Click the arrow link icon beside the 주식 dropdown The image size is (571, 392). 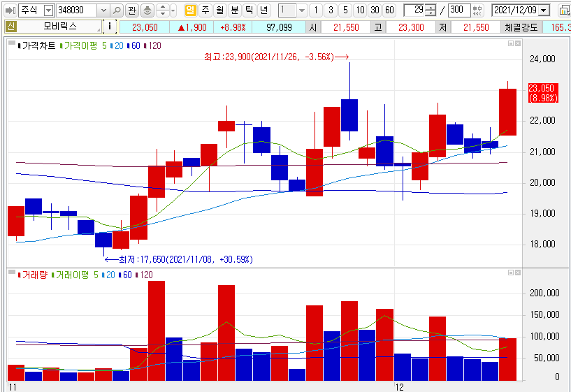pyautogui.click(x=10, y=10)
